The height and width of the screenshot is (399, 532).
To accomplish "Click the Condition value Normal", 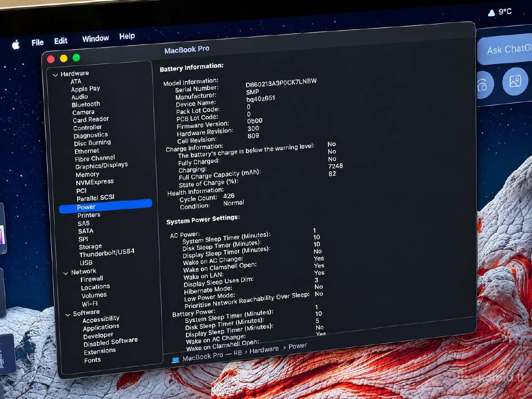I will tap(234, 203).
